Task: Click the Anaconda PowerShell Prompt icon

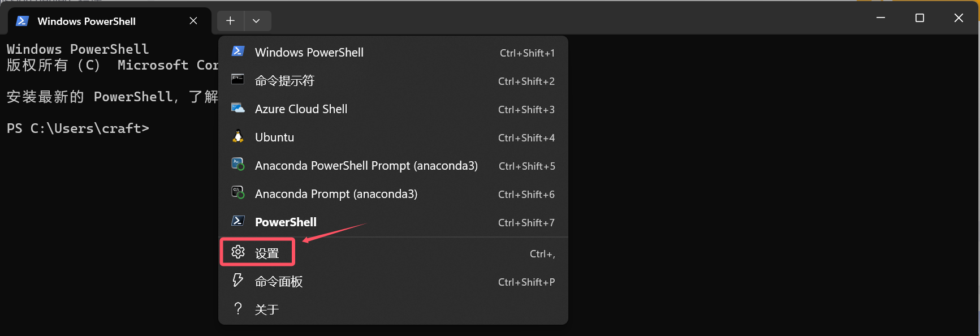Action: coord(238,164)
